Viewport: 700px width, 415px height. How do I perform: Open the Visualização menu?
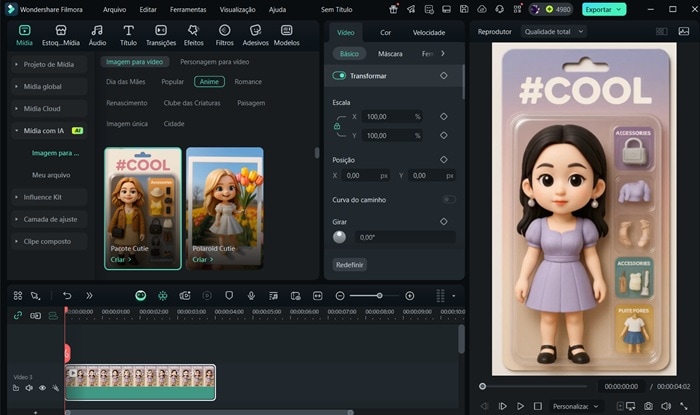tap(238, 9)
